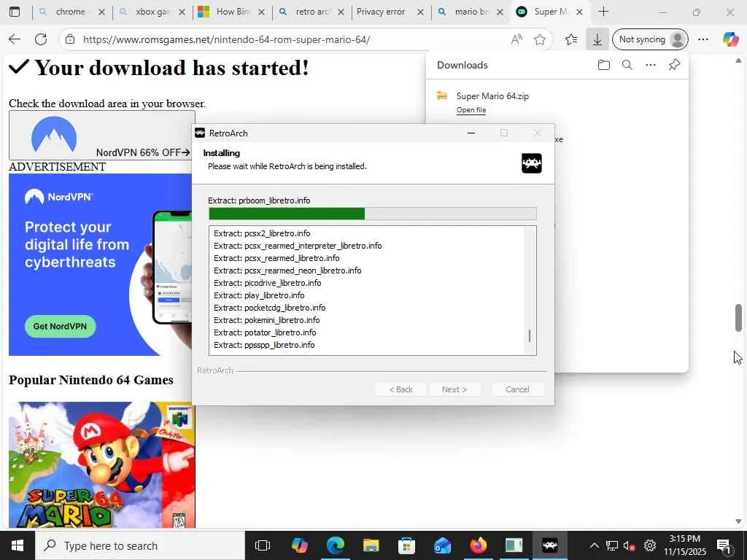The height and width of the screenshot is (560, 747).
Task: Click the Cancel button in RetroArch installer
Action: tap(517, 389)
